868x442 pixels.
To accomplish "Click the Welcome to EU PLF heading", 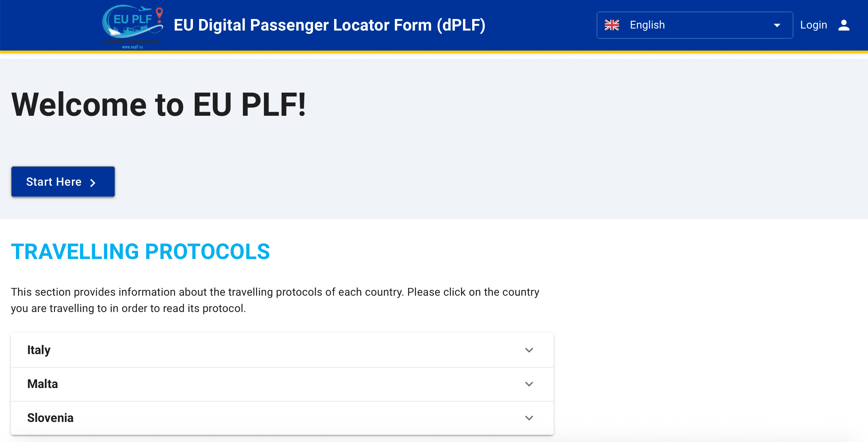I will tap(159, 105).
